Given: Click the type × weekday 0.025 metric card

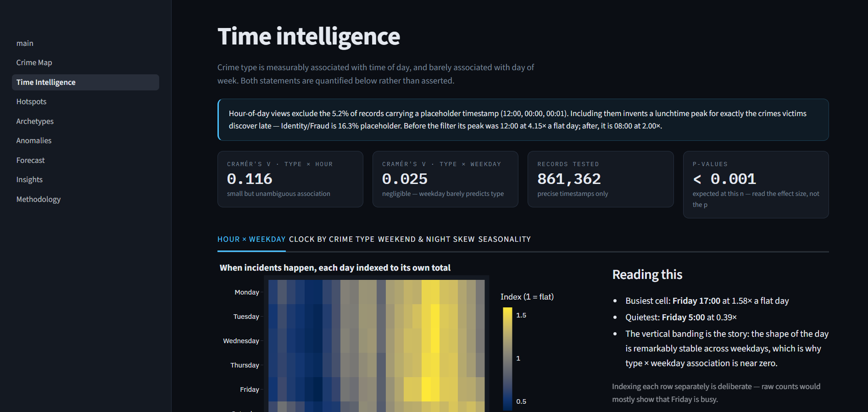Looking at the screenshot, I should 445,179.
